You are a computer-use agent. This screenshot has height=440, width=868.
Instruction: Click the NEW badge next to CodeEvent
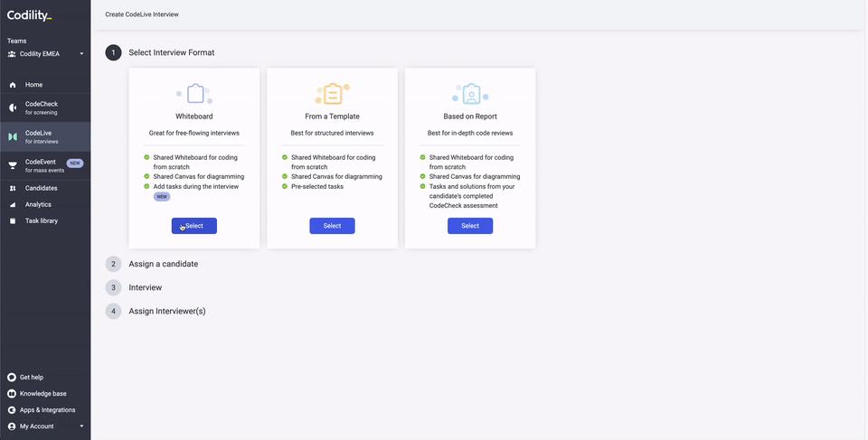click(75, 163)
